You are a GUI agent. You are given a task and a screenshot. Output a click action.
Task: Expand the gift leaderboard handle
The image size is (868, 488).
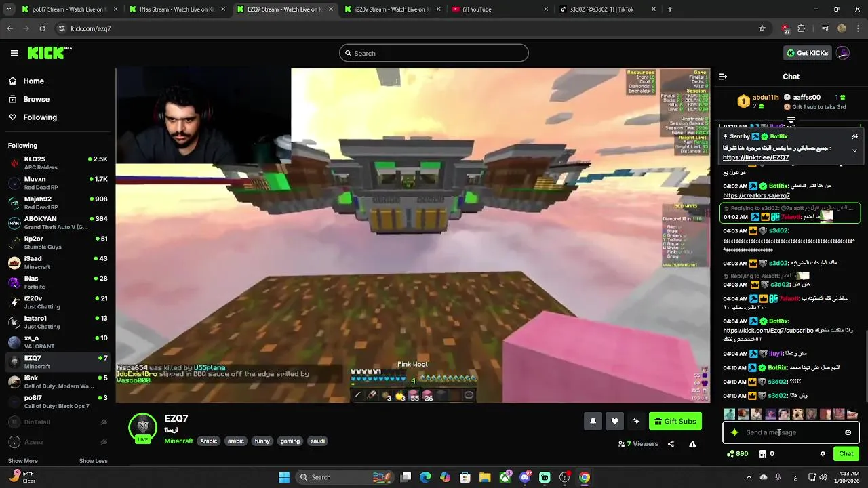[x=791, y=120]
